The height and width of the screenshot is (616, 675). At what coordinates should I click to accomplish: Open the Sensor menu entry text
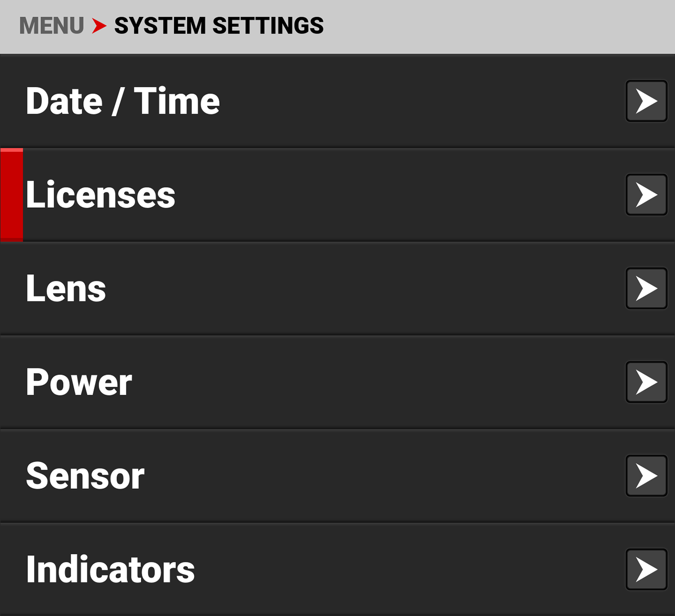click(x=85, y=476)
